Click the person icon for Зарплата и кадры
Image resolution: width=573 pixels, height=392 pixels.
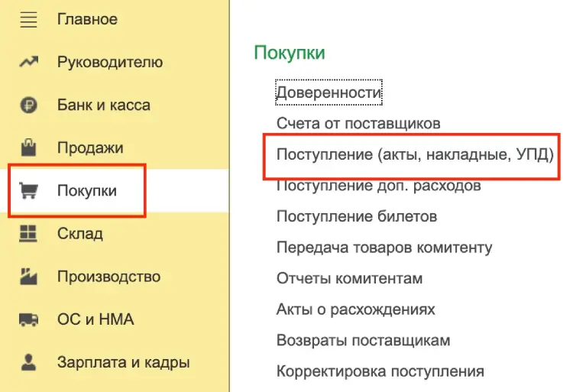click(x=28, y=361)
